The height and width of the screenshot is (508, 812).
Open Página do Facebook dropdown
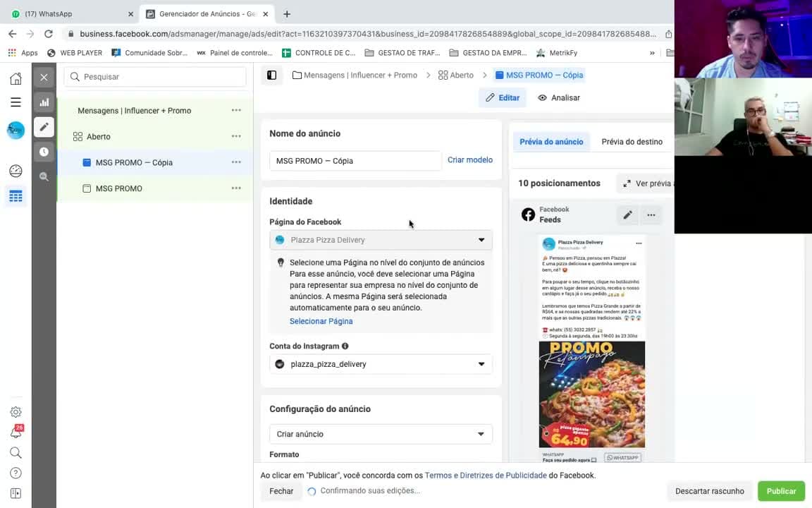pyautogui.click(x=381, y=240)
